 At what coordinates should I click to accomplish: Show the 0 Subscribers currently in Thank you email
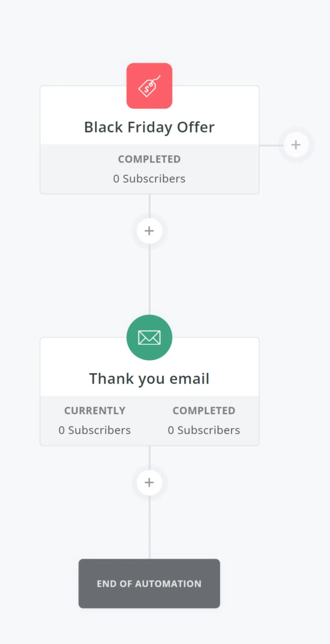pyautogui.click(x=95, y=430)
